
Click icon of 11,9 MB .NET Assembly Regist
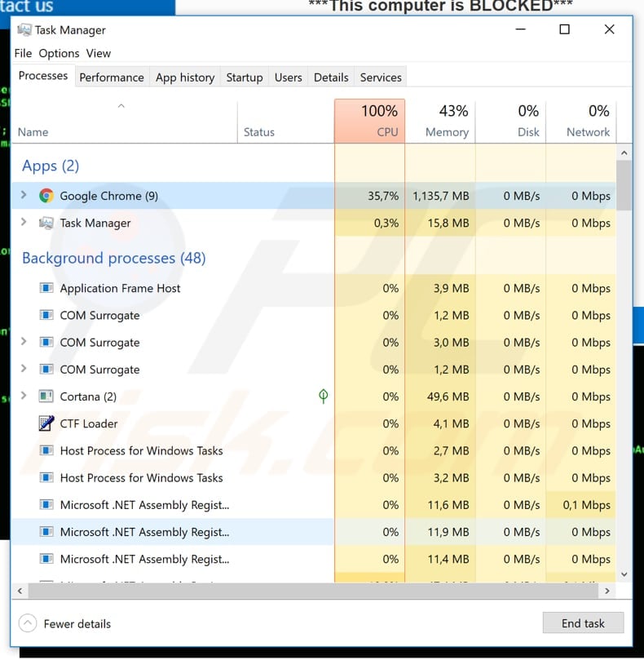(46, 532)
